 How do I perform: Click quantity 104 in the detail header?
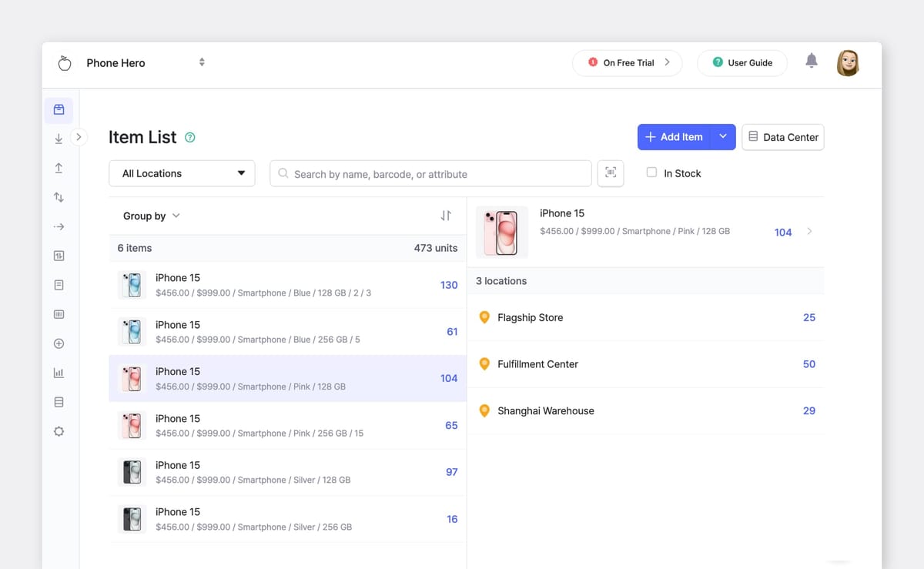[783, 232]
